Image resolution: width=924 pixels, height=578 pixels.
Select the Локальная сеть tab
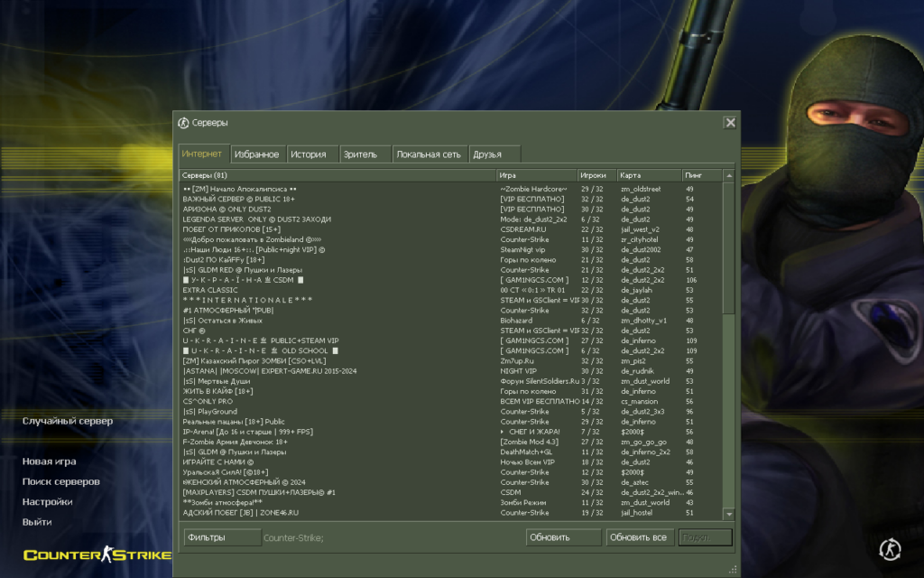point(429,154)
